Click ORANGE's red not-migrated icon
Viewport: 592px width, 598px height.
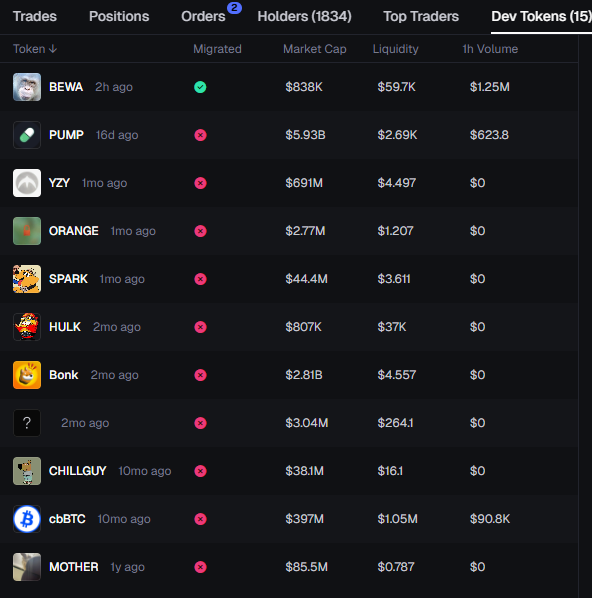point(200,231)
